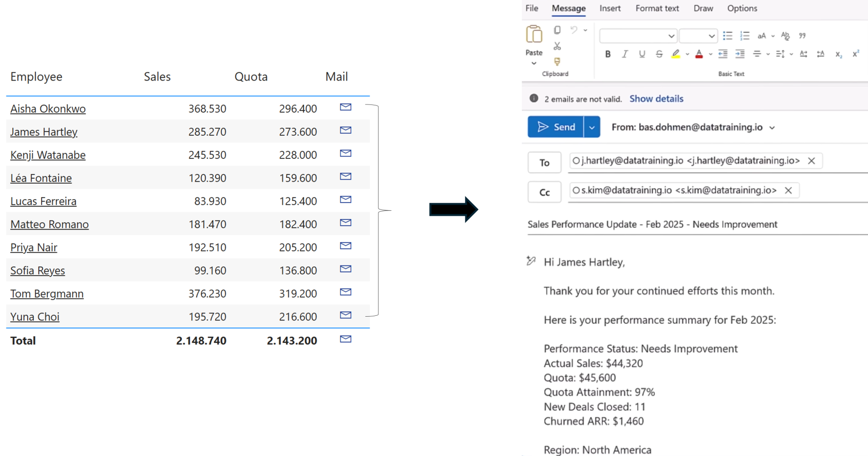The image size is (868, 456).
Task: Switch to the Format text tab
Action: pyautogui.click(x=657, y=8)
